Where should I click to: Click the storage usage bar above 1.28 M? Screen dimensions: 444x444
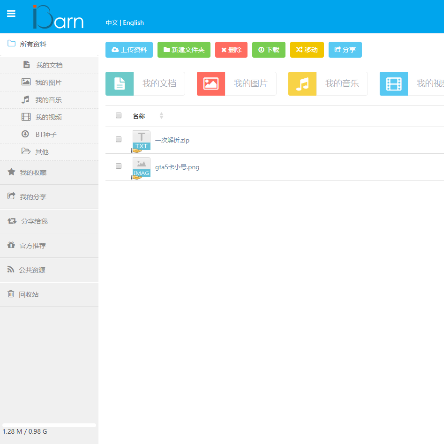point(49,425)
